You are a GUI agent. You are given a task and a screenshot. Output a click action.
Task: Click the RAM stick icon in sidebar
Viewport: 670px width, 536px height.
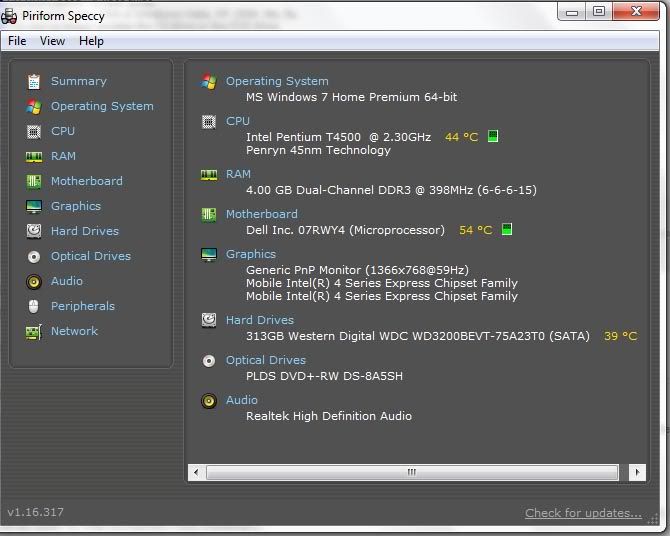pos(34,156)
